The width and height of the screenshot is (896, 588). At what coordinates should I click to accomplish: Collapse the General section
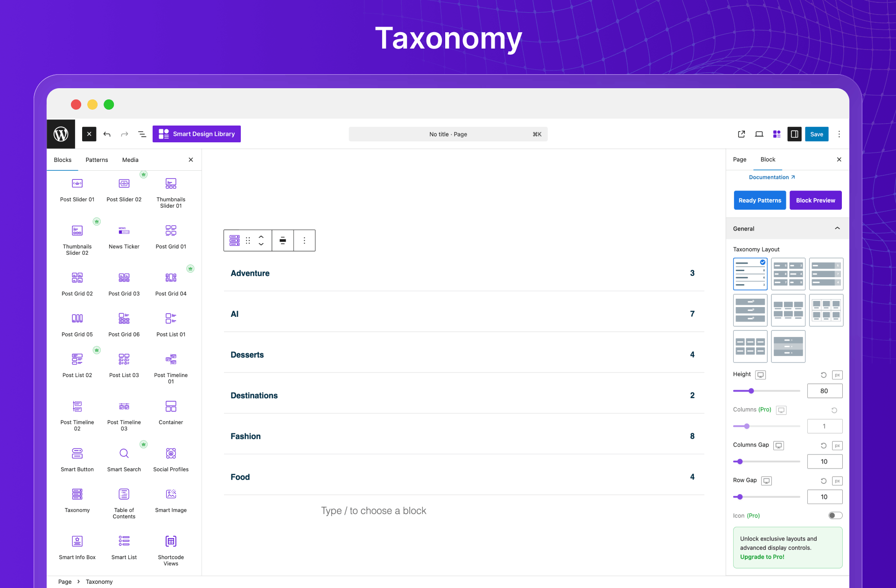coord(837,228)
